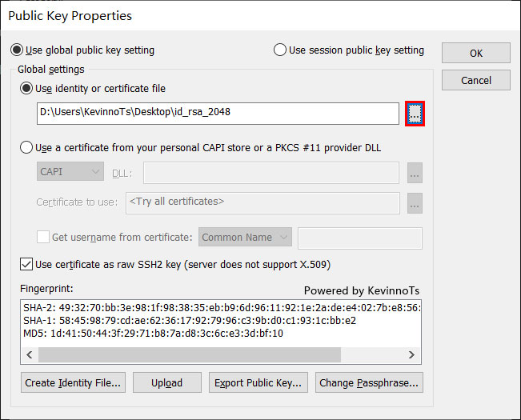Click the browse button beside DLL field

[x=415, y=173]
